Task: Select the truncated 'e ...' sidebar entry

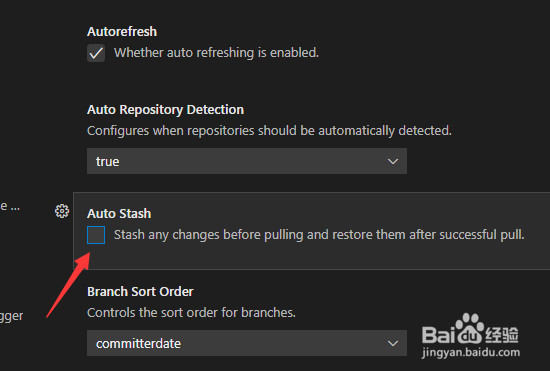Action: (x=10, y=206)
